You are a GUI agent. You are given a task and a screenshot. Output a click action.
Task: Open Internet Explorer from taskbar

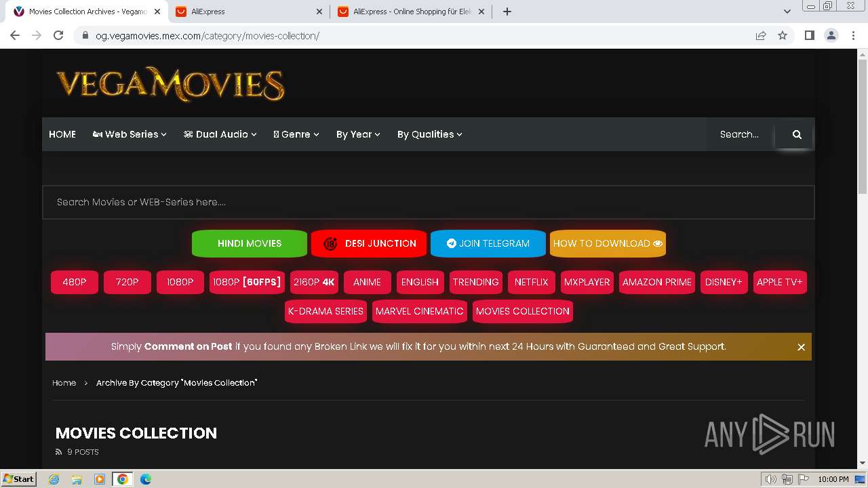click(x=54, y=479)
